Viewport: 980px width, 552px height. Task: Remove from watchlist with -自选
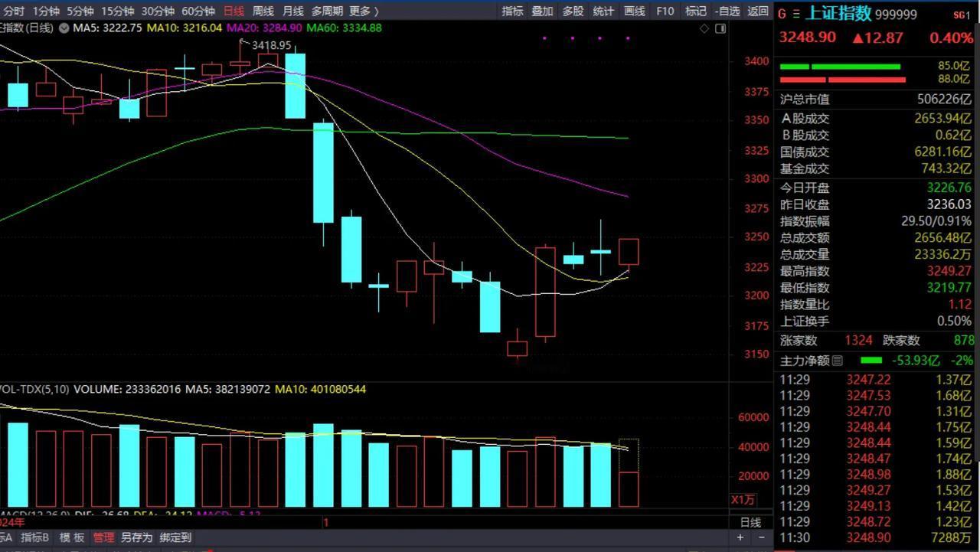point(727,11)
